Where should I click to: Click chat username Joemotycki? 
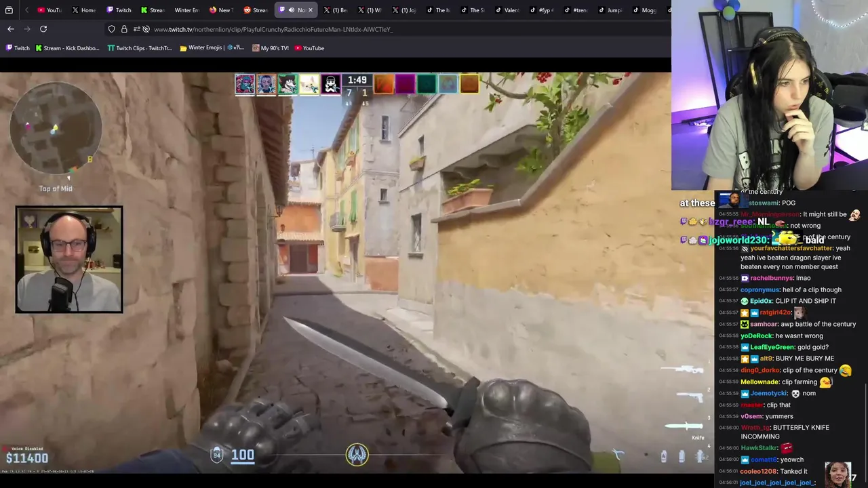(768, 393)
